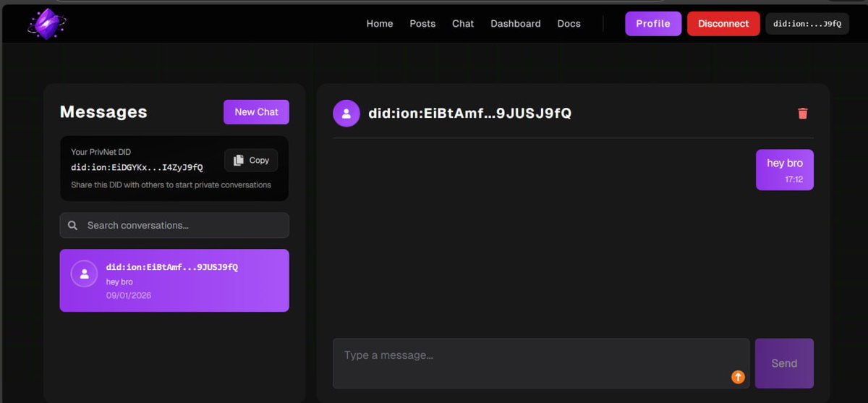
Task: Click the avatar in the conversation list item
Action: click(84, 273)
